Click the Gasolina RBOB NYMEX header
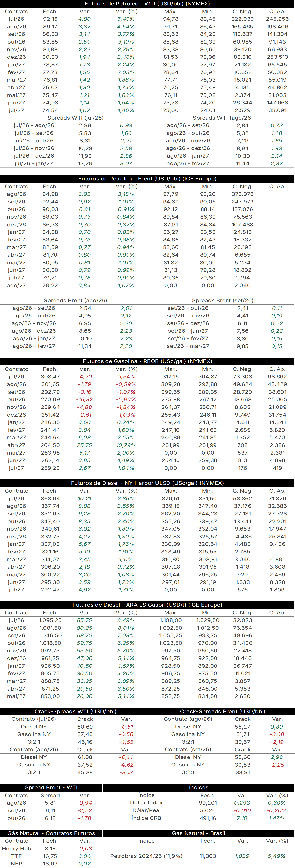This screenshot has width=295, height=868. (147, 362)
